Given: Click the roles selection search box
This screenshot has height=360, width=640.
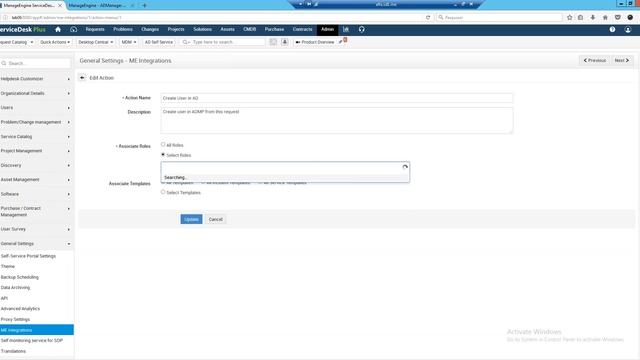Looking at the screenshot, I should point(285,167).
